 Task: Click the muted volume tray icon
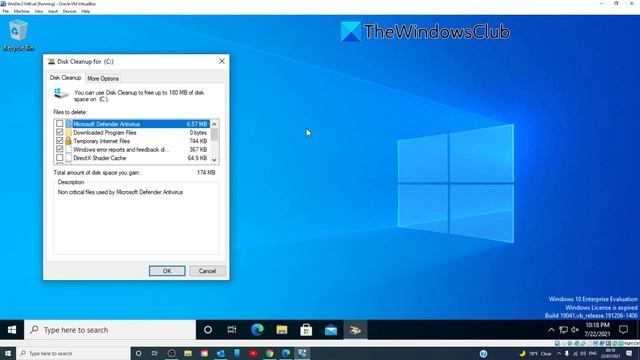[x=575, y=330]
